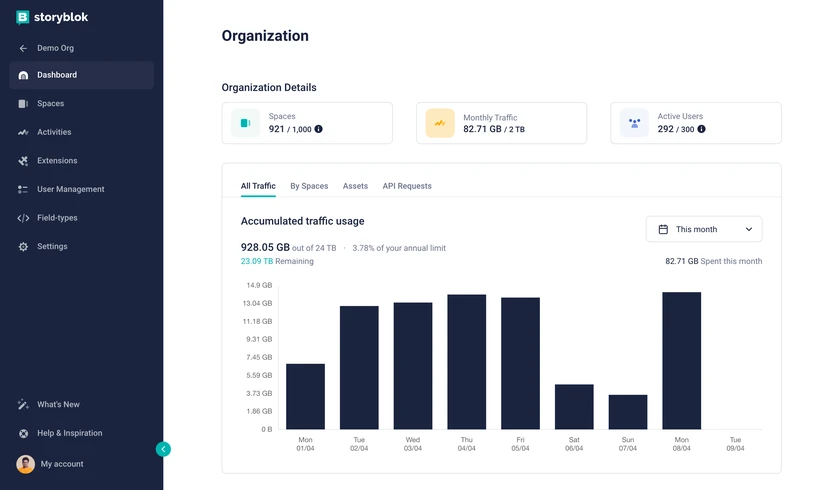Open What's New in the sidebar
This screenshot has width=840, height=490.
click(x=58, y=405)
